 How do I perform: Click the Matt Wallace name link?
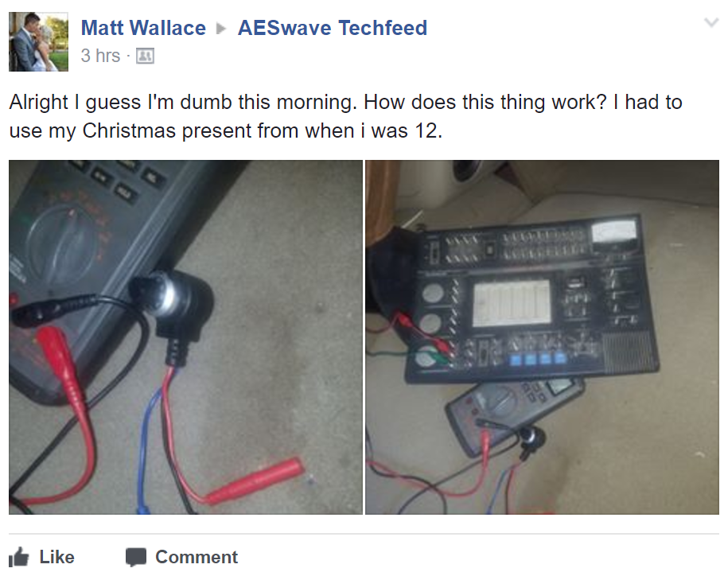click(143, 28)
